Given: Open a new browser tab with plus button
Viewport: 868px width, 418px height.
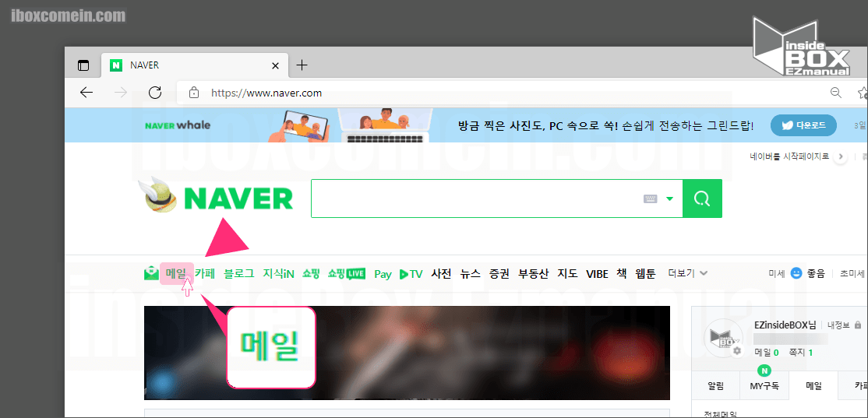Looking at the screenshot, I should coord(302,65).
